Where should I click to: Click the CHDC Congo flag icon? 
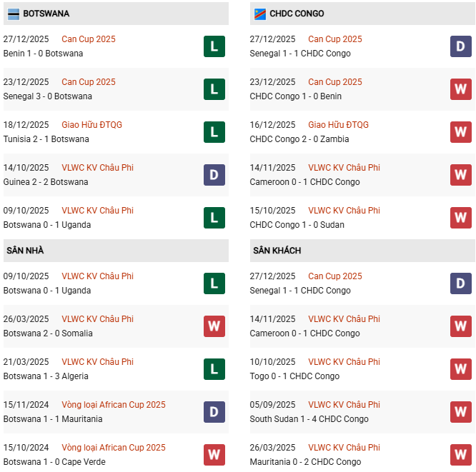click(x=260, y=14)
